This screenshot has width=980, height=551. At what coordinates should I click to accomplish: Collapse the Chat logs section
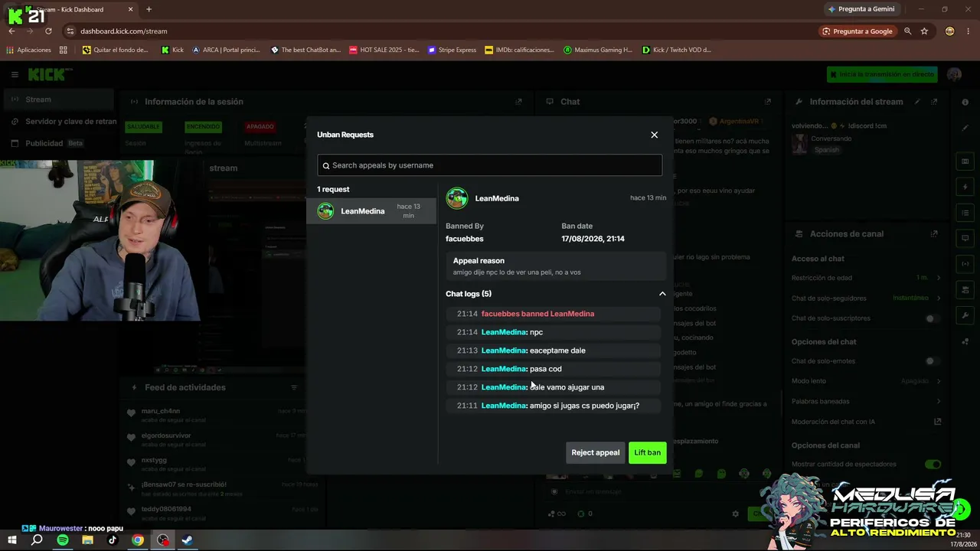(662, 294)
